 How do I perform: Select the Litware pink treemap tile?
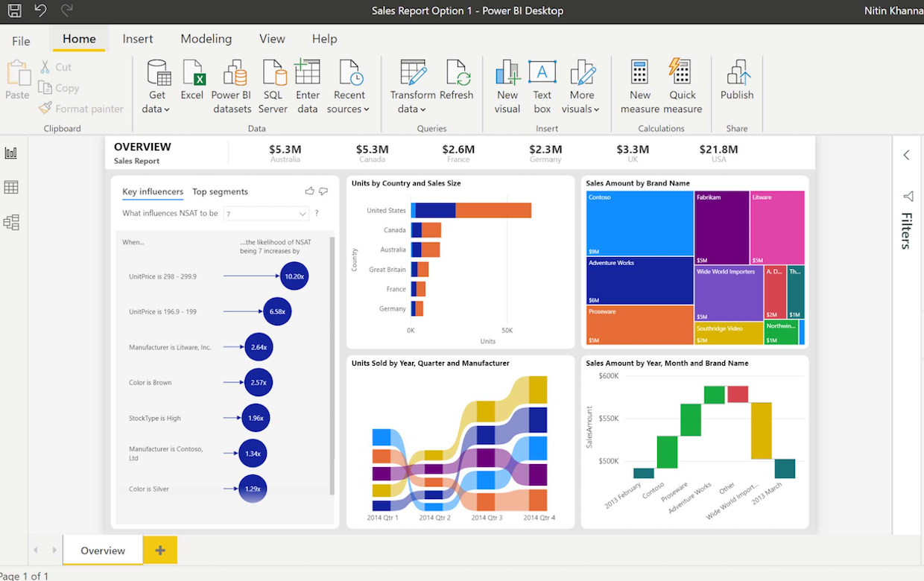pyautogui.click(x=777, y=228)
